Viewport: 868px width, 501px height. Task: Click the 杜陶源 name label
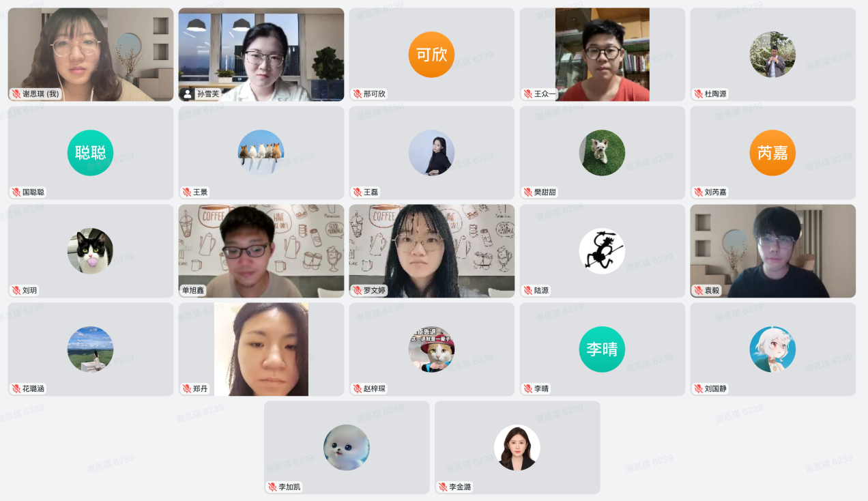(716, 94)
